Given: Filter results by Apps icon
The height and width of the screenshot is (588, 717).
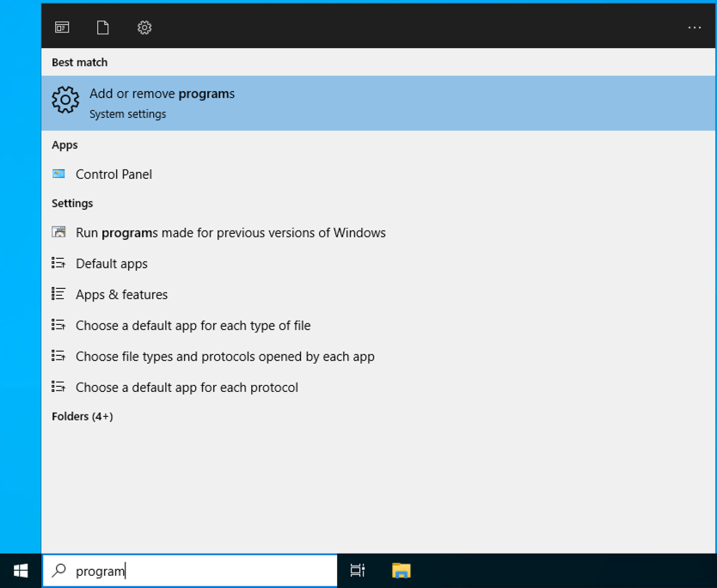Looking at the screenshot, I should coord(62,28).
